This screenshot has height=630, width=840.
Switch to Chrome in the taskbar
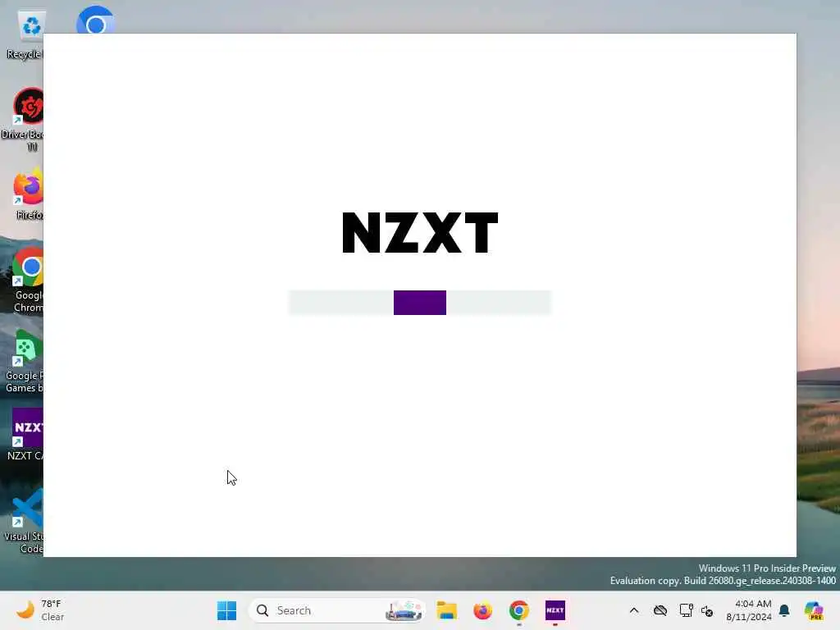(x=518, y=610)
